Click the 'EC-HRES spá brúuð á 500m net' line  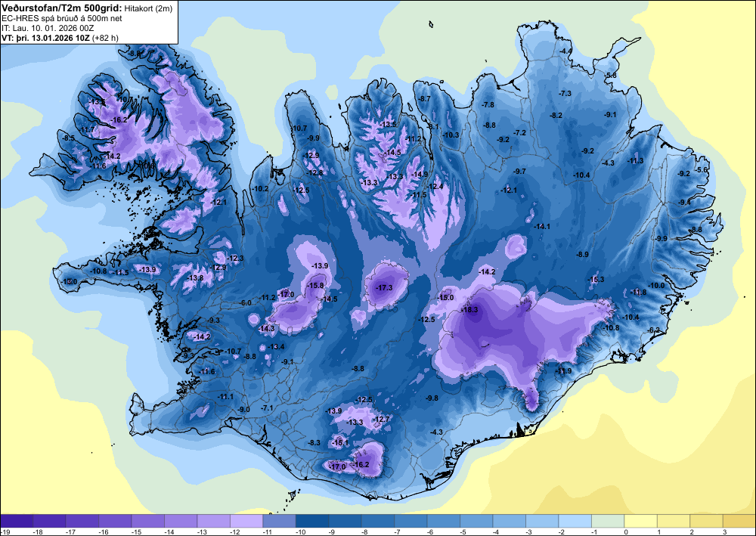62,18
